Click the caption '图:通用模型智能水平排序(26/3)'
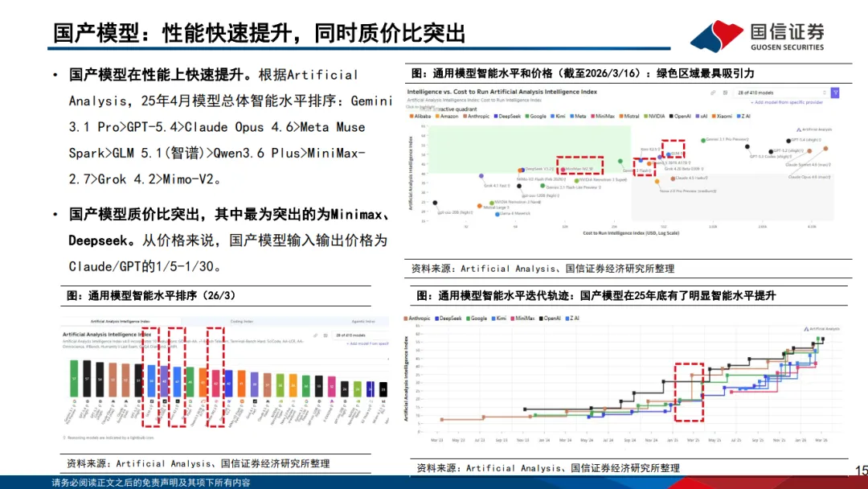 coord(151,296)
